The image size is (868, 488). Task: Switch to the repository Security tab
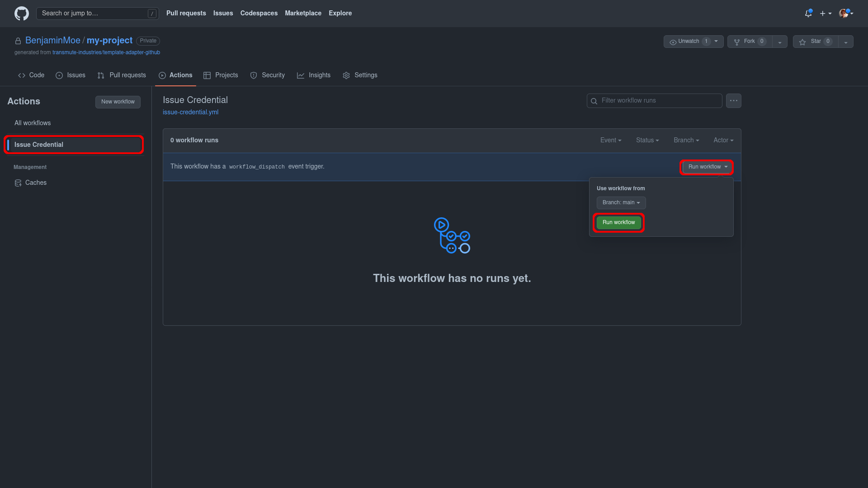(x=268, y=75)
